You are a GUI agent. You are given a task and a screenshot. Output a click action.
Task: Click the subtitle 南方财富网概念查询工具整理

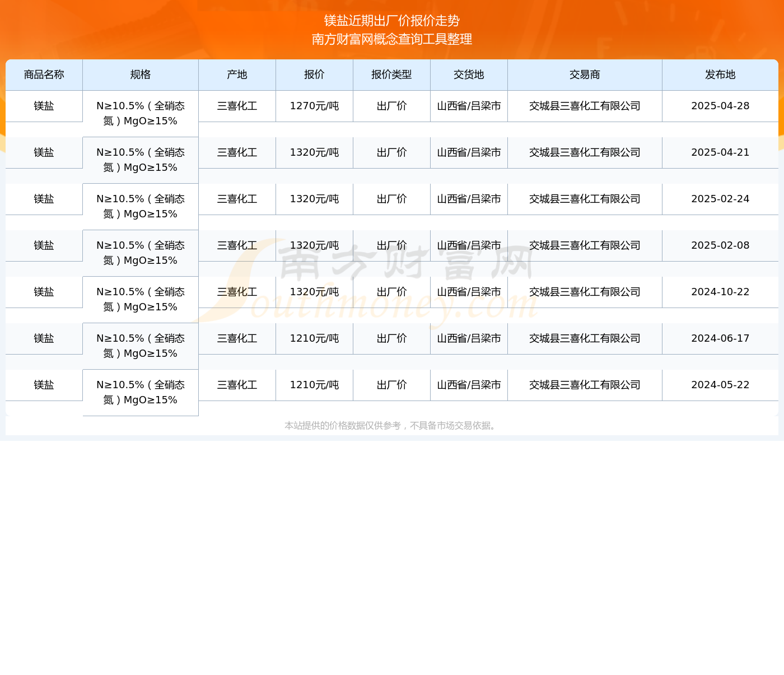pos(392,39)
